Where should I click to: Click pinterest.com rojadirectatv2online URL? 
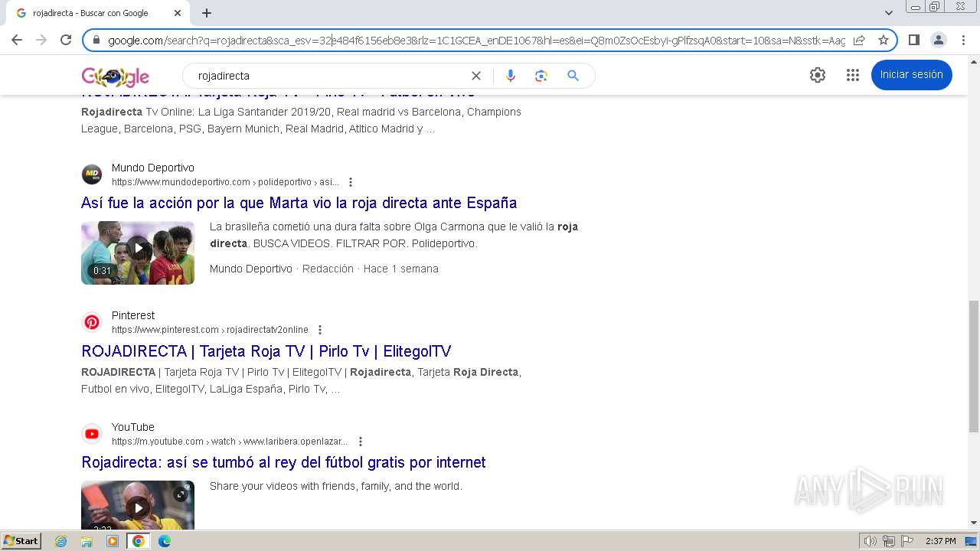tap(210, 330)
